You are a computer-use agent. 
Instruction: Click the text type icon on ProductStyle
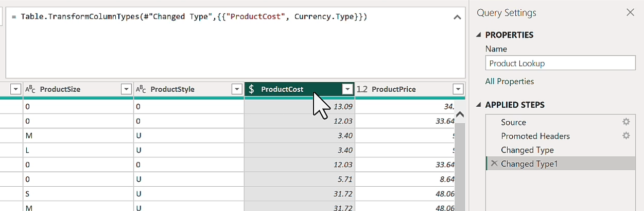141,89
